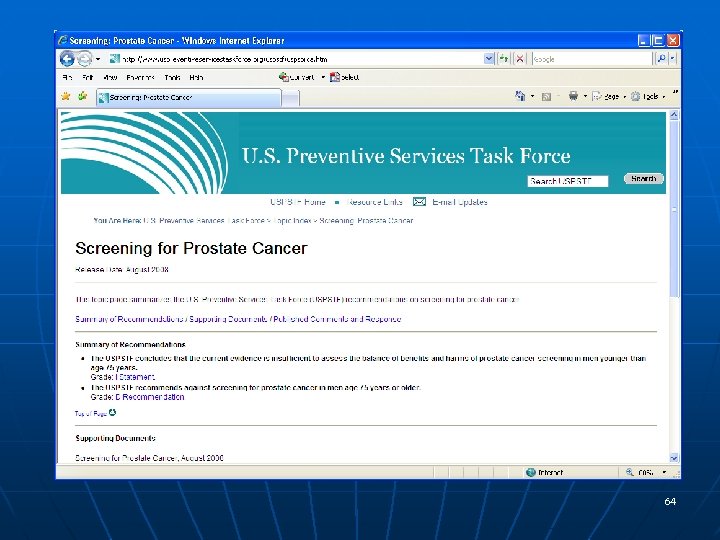Open the Resource Links link
720x540 pixels.
click(x=374, y=202)
